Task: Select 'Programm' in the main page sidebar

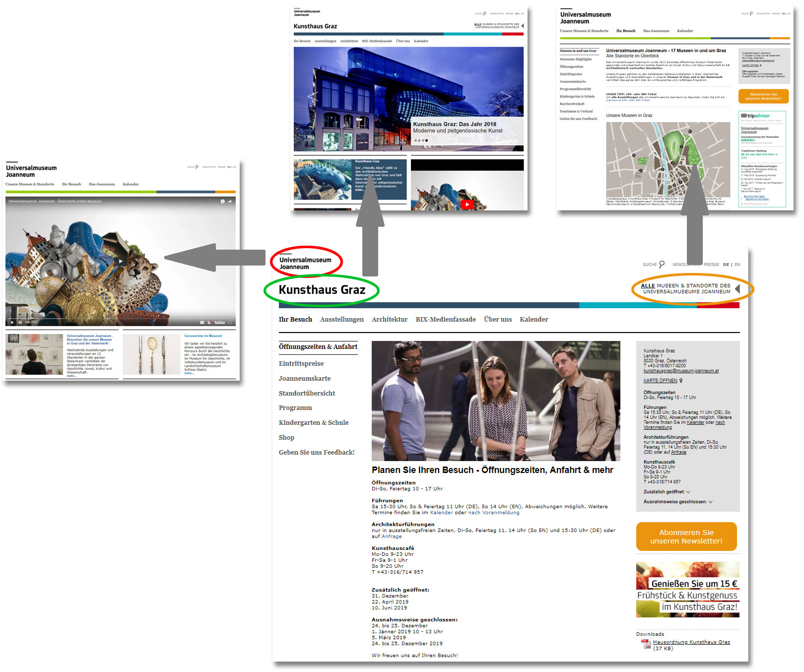Action: click(295, 408)
